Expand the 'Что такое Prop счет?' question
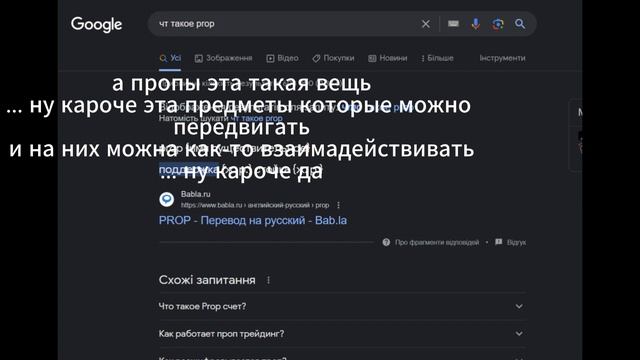640x360 pixels. click(342, 307)
